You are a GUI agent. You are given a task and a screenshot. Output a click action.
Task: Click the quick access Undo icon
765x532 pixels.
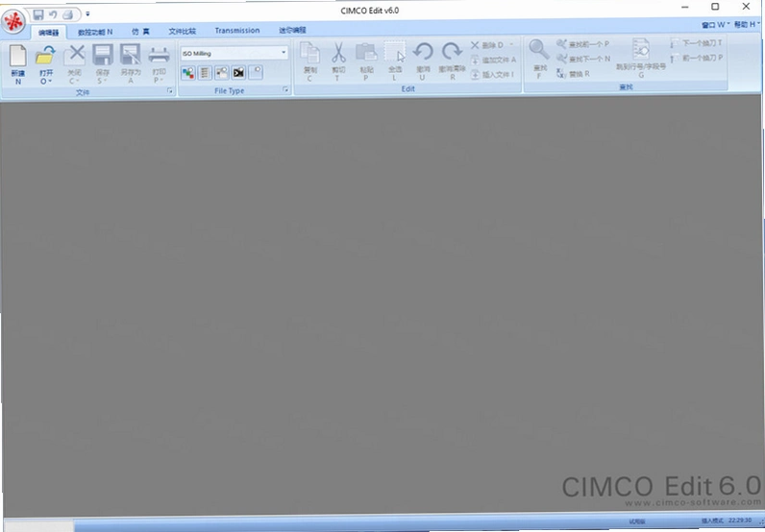click(53, 14)
